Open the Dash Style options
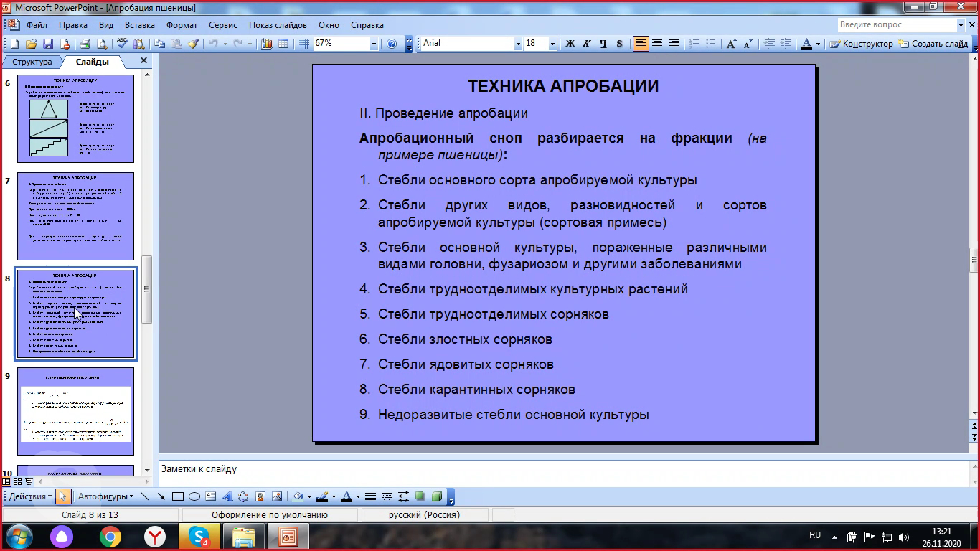Viewport: 980px width, 551px height. (387, 496)
